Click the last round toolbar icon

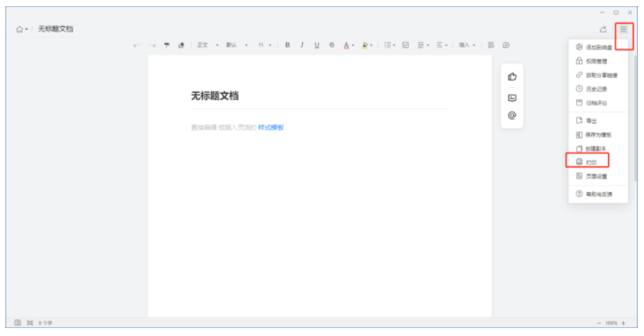coord(506,45)
